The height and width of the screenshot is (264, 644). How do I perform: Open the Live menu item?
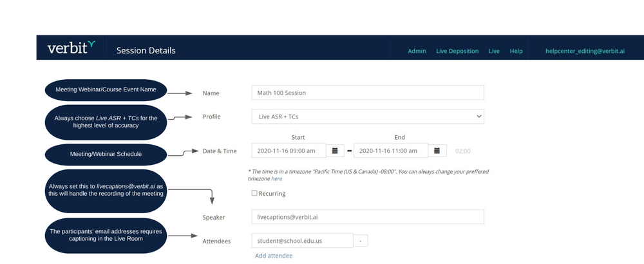(x=494, y=51)
